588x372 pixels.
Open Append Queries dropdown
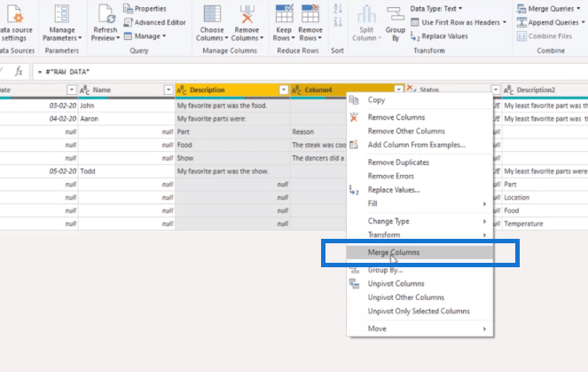551,22
